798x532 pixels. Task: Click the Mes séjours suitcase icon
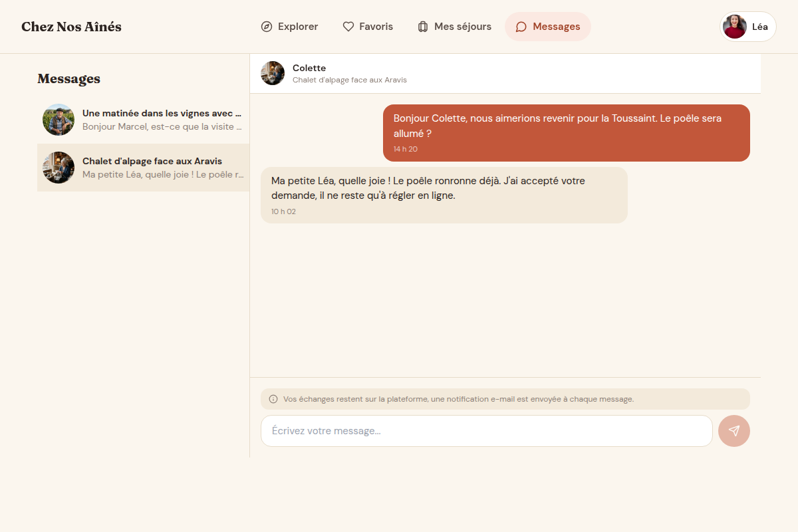423,27
